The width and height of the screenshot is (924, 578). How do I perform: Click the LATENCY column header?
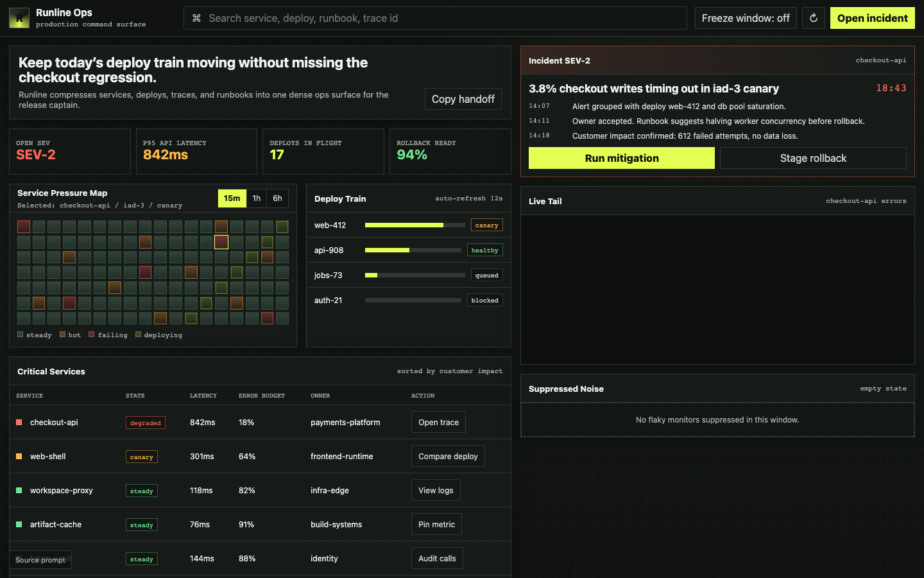(x=203, y=396)
